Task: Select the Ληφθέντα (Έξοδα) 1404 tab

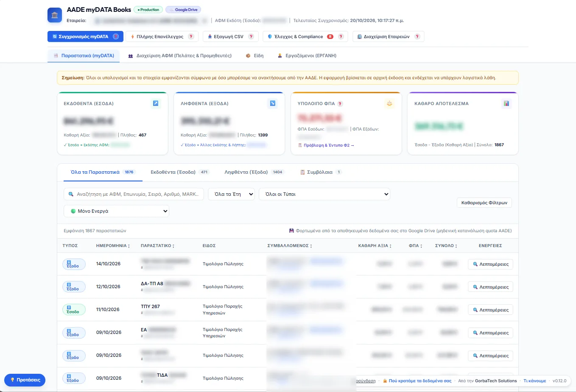Action: [254, 172]
